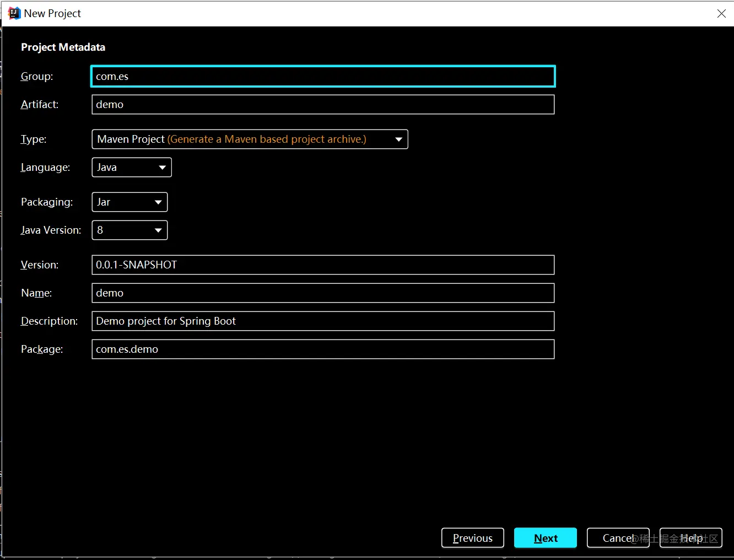
Task: Focus the Group input field
Action: [323, 76]
